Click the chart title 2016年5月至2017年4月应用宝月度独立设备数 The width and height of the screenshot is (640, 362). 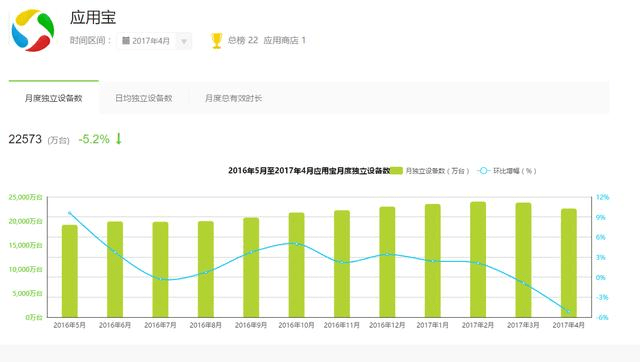(309, 171)
